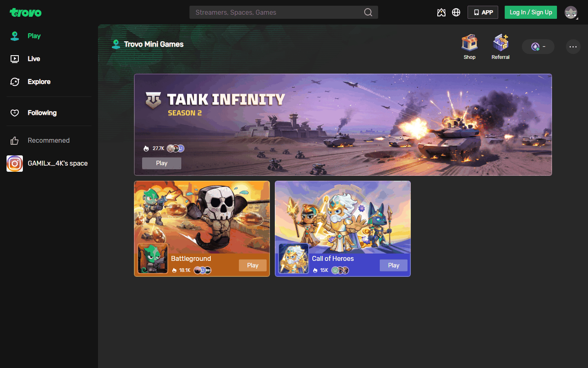Viewport: 588px width, 368px height.
Task: Open the Referral icon
Action: pyautogui.click(x=501, y=47)
